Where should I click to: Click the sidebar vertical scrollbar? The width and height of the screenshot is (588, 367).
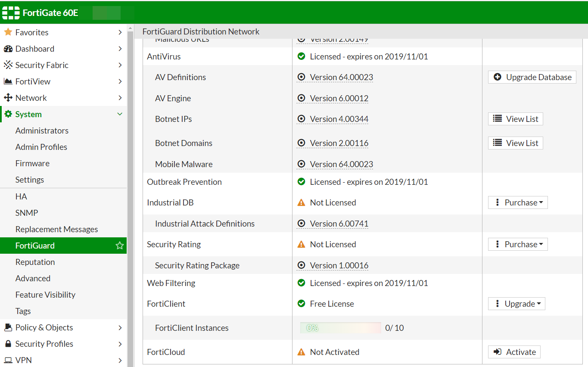click(131, 198)
